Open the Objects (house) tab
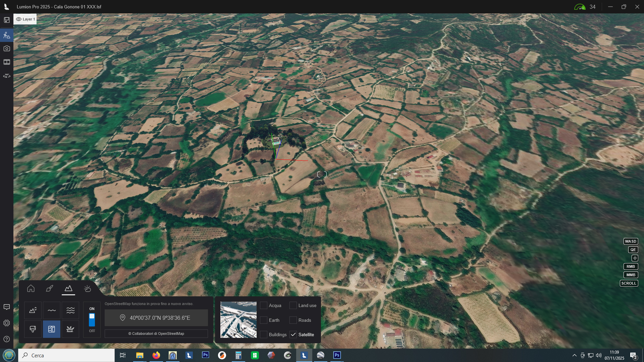The width and height of the screenshot is (644, 362). 31,289
